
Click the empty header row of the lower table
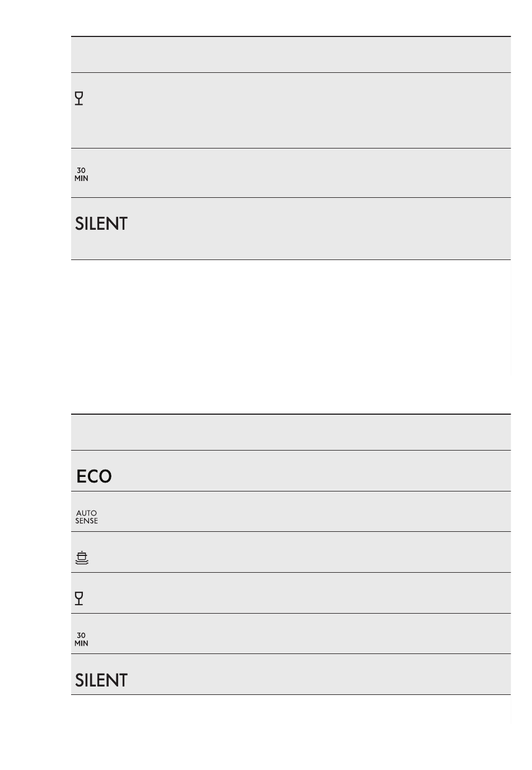point(291,433)
